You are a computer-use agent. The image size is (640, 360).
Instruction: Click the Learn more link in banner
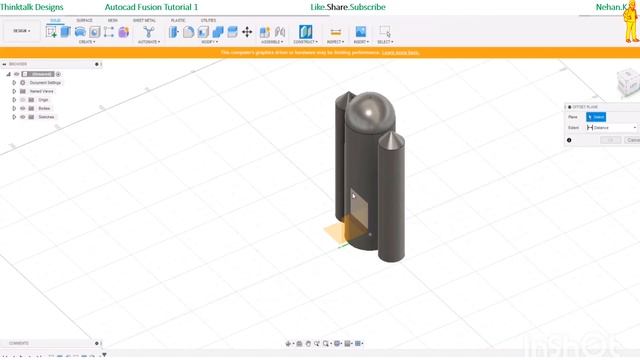point(400,53)
